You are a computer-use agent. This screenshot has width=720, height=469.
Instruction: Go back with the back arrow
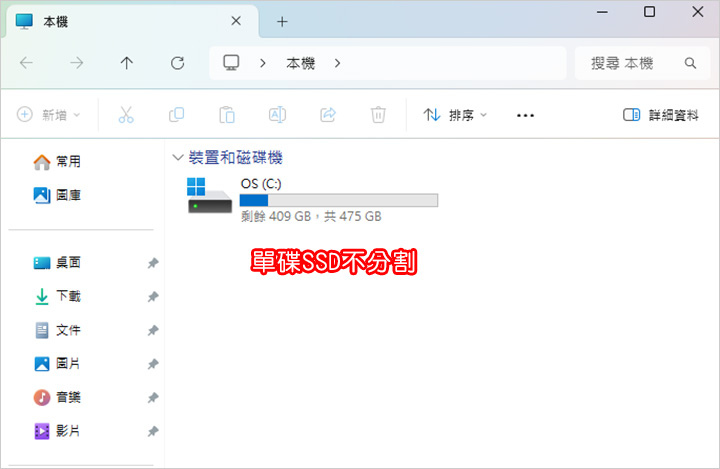click(x=26, y=63)
